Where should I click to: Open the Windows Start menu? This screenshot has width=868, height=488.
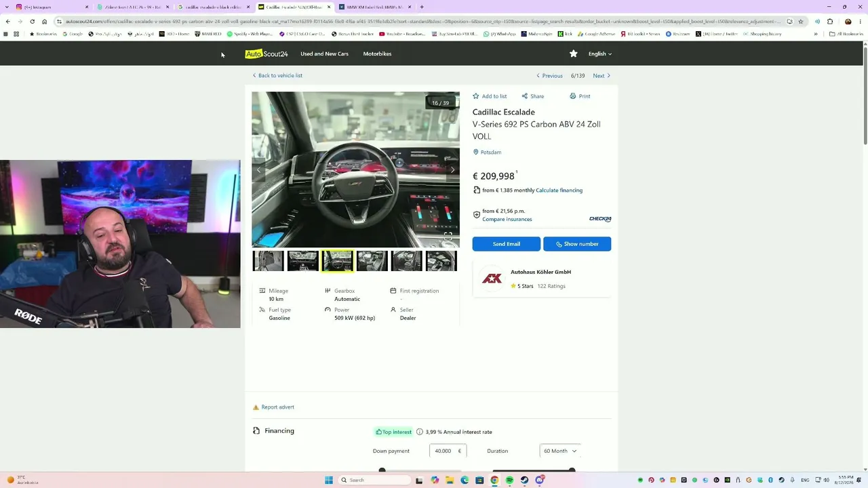pos(329,480)
